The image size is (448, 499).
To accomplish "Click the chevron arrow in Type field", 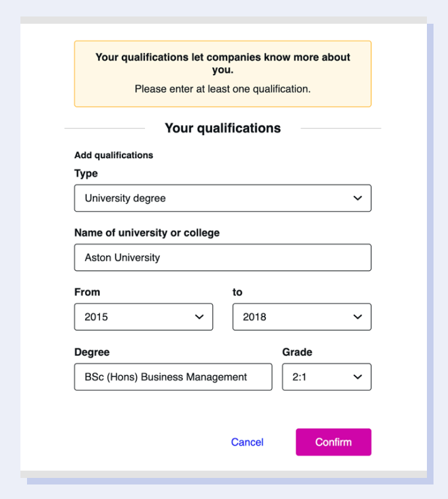I will 358,198.
